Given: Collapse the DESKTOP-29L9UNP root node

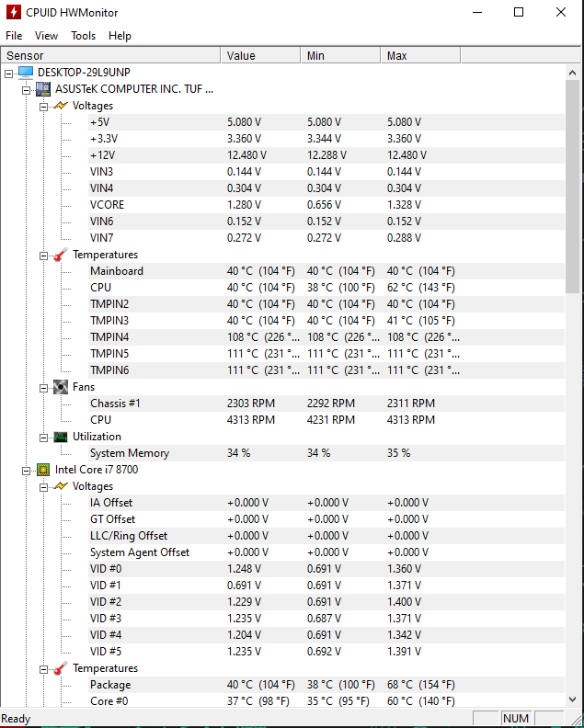Looking at the screenshot, I should click(x=9, y=74).
